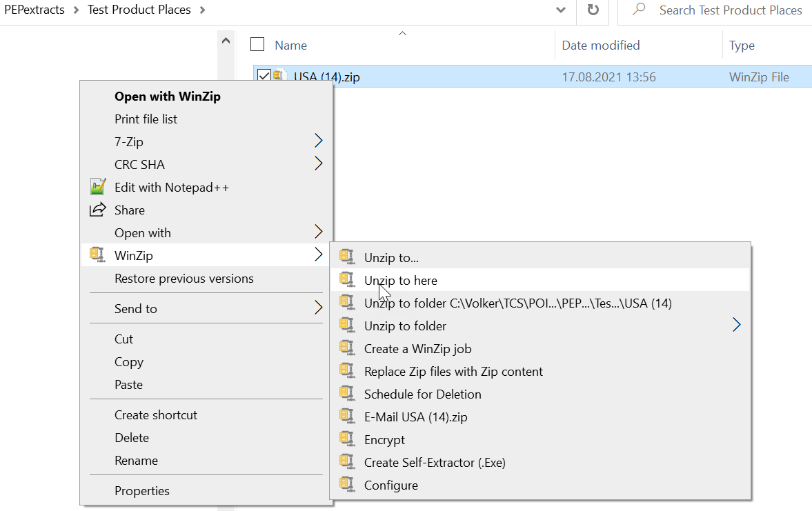Click inside the Search Test Product Places field
This screenshot has height=511, width=812.
(731, 10)
